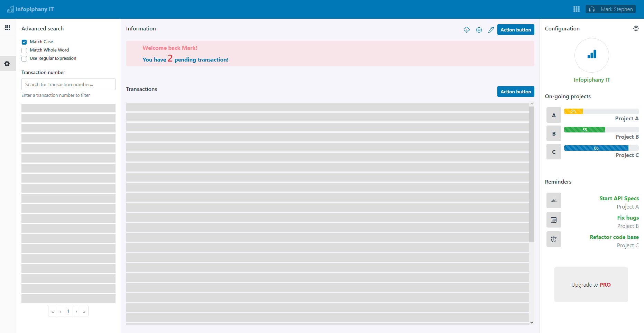Go to the last page of pagination
This screenshot has height=333, width=644.
(84, 312)
